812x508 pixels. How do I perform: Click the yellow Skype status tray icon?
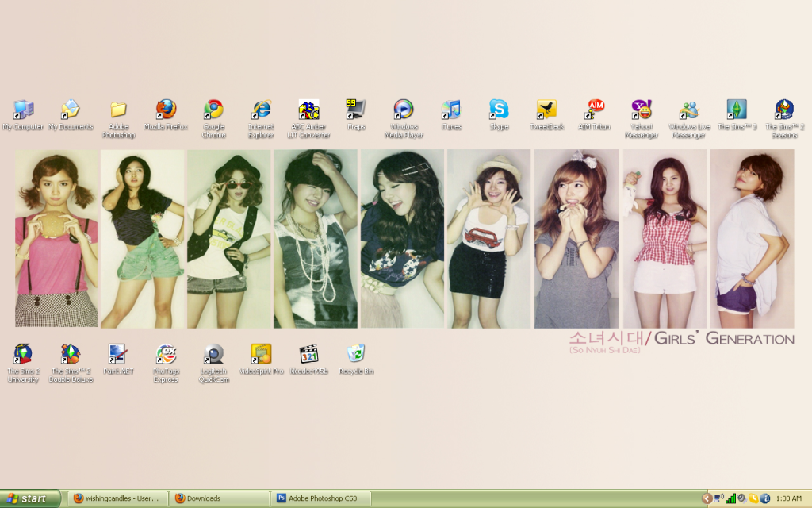pyautogui.click(x=753, y=498)
